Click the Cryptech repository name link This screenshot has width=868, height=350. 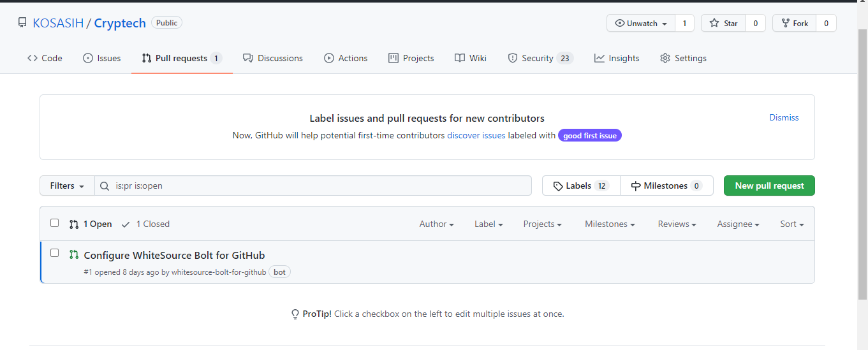pyautogui.click(x=120, y=23)
